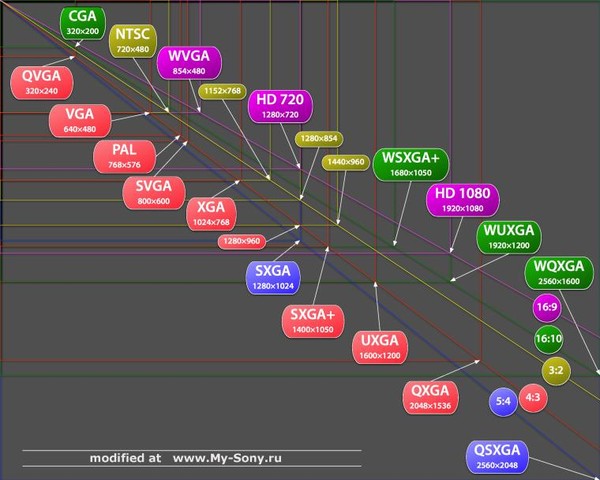Click the green 16:10 ratio circle
The height and width of the screenshot is (480, 600).
(x=549, y=339)
